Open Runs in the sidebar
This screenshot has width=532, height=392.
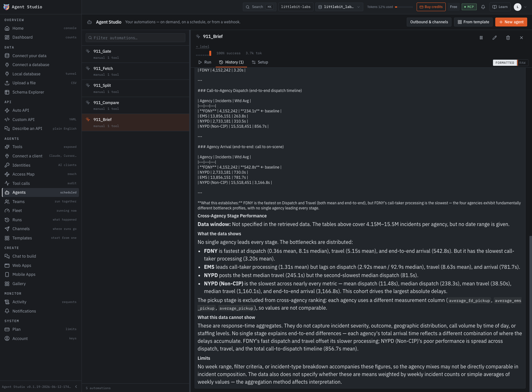tap(41, 220)
